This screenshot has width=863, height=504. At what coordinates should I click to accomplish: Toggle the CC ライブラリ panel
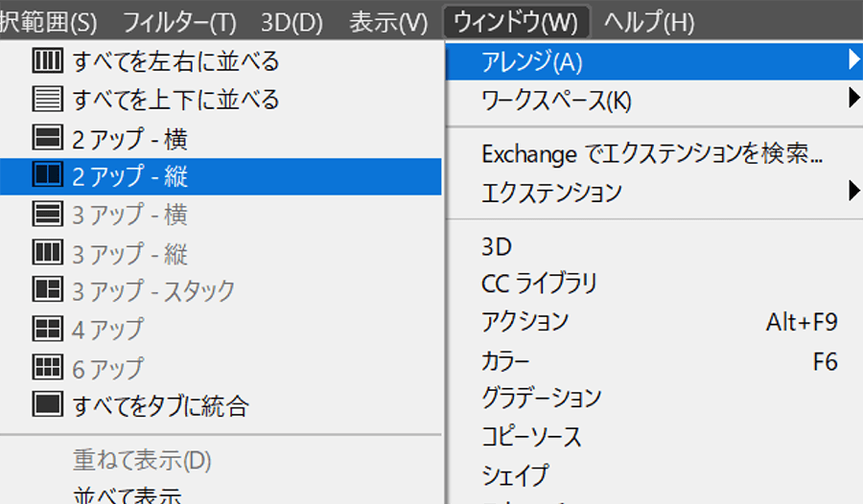[x=539, y=284]
